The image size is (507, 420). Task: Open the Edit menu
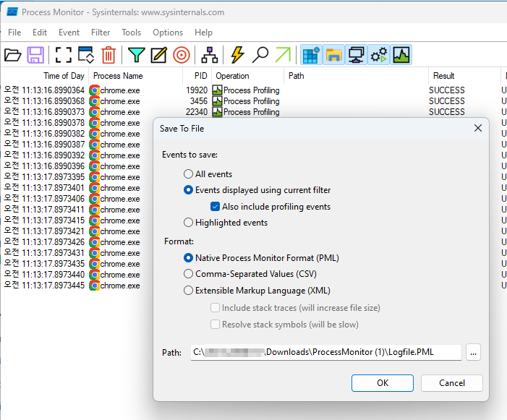tap(40, 33)
